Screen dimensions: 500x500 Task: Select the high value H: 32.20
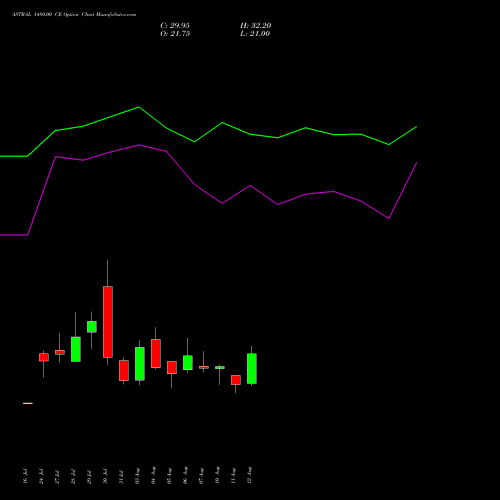(255, 26)
